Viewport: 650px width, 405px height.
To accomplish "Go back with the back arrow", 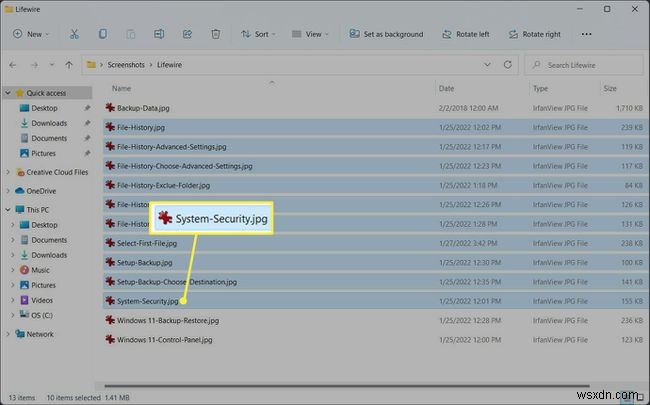I will pos(13,65).
